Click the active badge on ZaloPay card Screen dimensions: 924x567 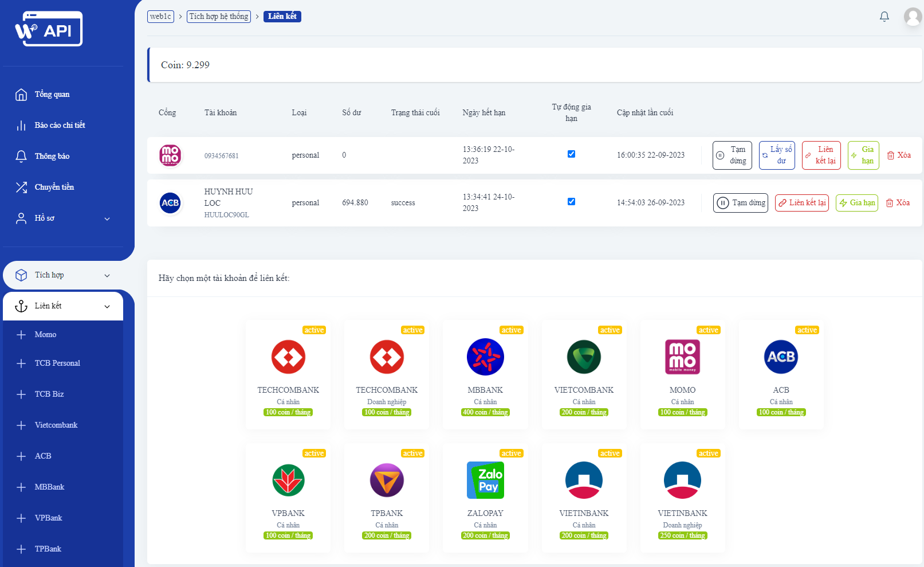(511, 453)
